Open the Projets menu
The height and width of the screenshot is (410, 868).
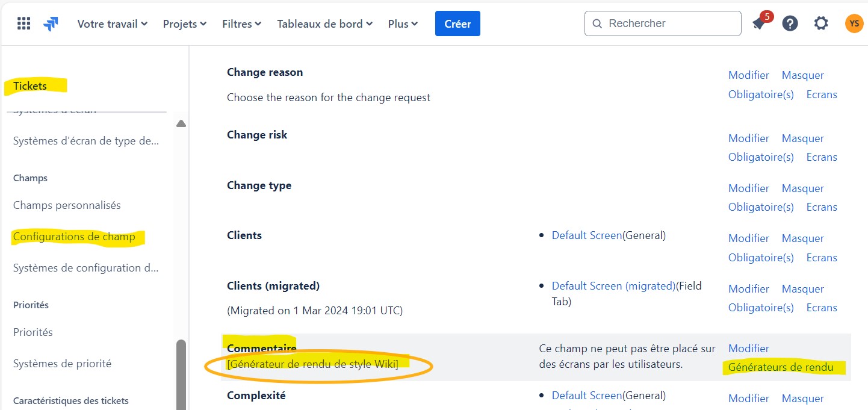tap(184, 23)
